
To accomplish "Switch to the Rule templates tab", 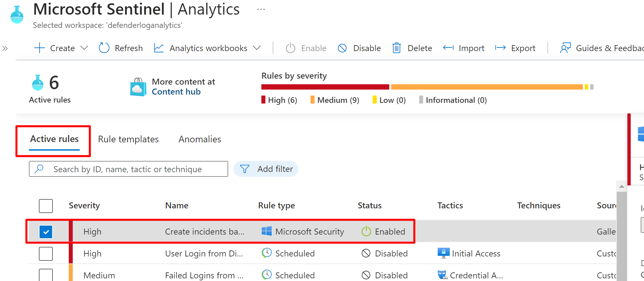I will pos(128,139).
